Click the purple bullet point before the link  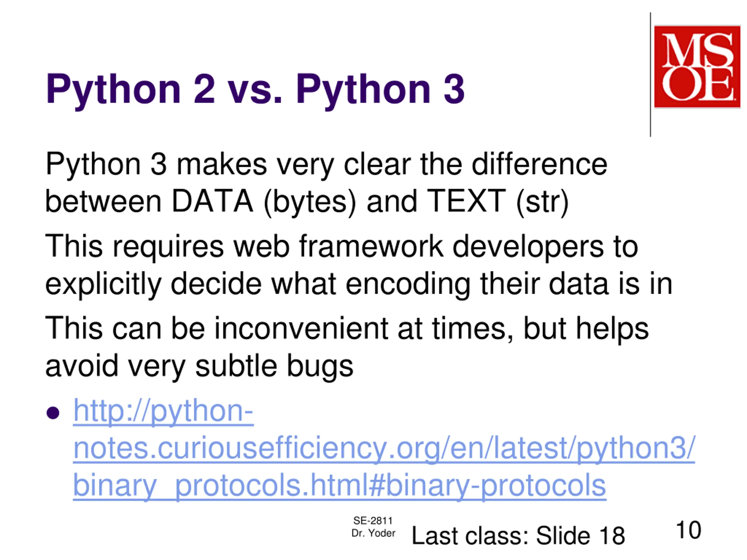point(53,413)
